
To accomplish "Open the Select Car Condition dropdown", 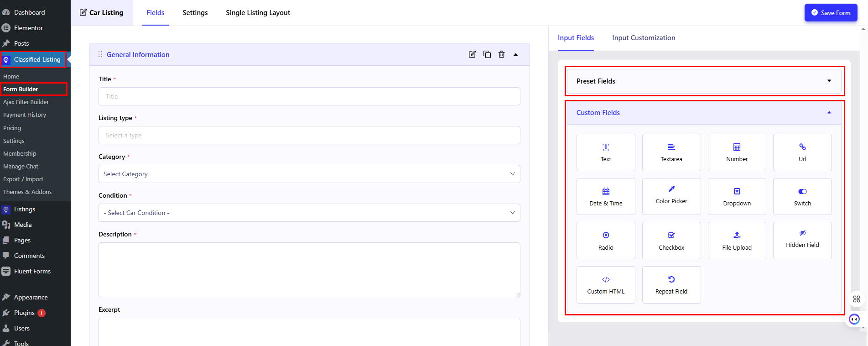I will click(309, 213).
